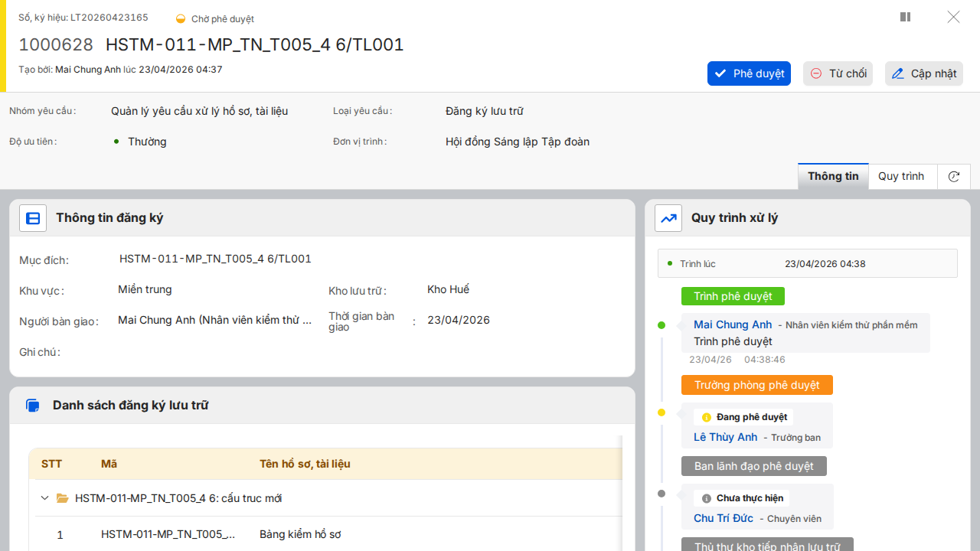Approve request with Phê duyệt button
980x551 pixels.
click(x=749, y=73)
